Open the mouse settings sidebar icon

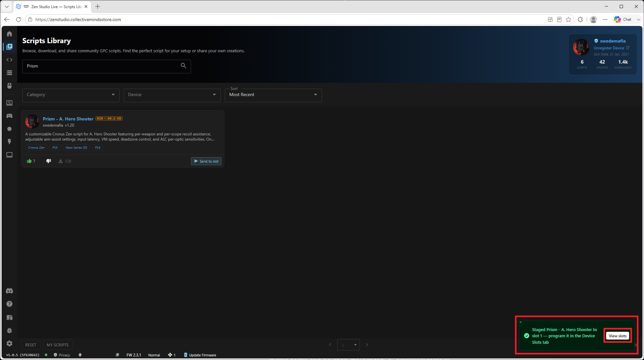(x=9, y=86)
